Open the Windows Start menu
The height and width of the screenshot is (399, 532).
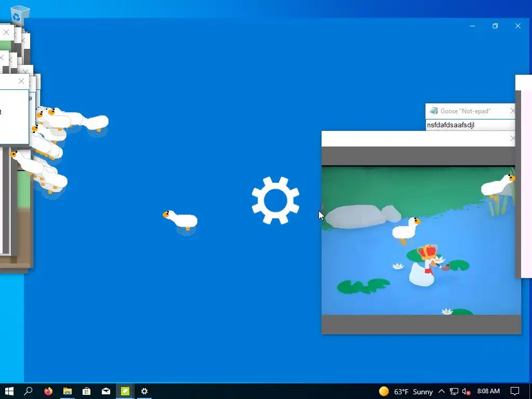point(9,391)
